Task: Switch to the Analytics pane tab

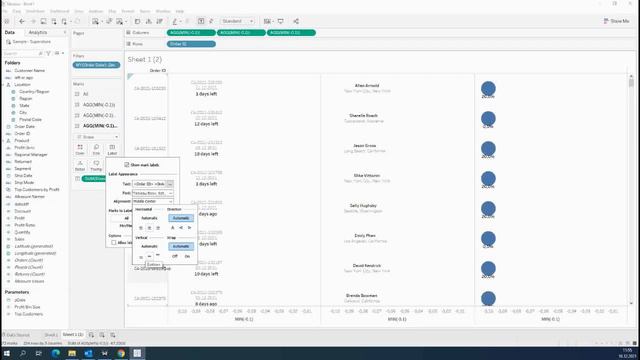Action: (x=38, y=32)
